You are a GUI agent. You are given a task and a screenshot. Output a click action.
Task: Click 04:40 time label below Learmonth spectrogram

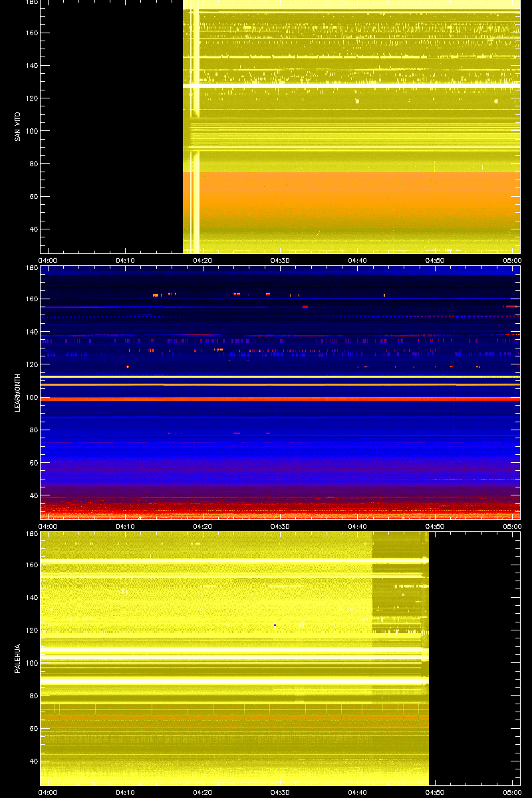[358, 526]
